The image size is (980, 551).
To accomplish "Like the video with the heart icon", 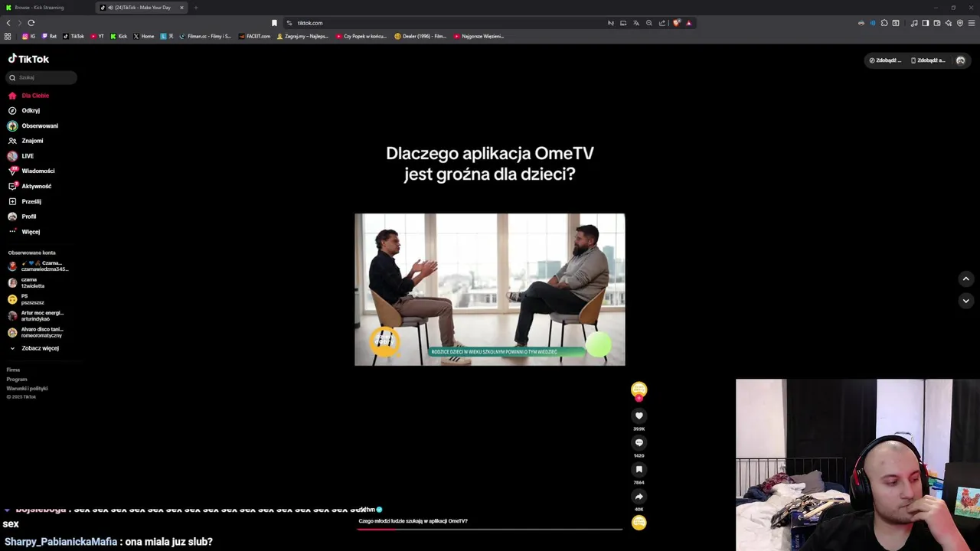I will coord(639,416).
